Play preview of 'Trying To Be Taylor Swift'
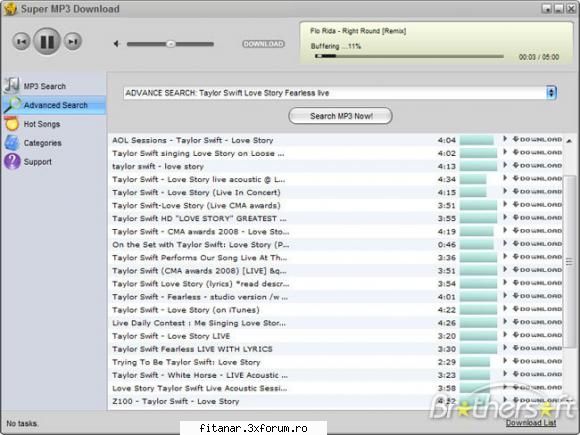Image resolution: width=580 pixels, height=435 pixels. [505, 361]
